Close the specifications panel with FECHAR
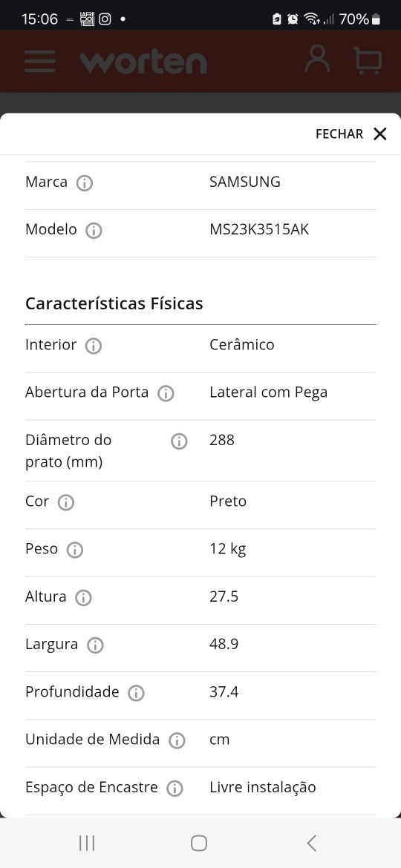Screen dimensions: 401x868 point(351,134)
